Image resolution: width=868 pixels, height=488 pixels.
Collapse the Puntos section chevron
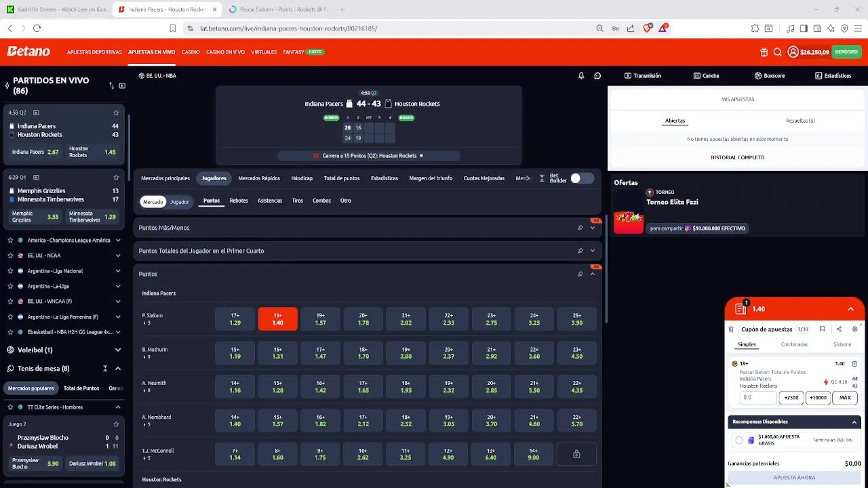point(593,274)
